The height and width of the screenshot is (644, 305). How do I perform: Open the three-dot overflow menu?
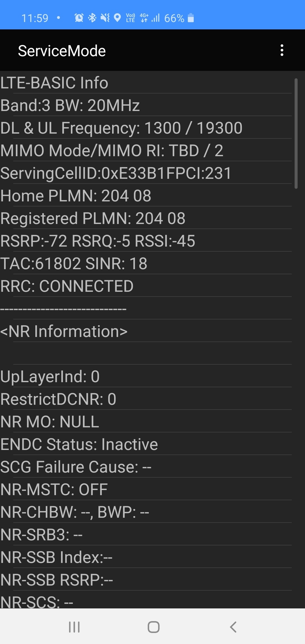[282, 50]
